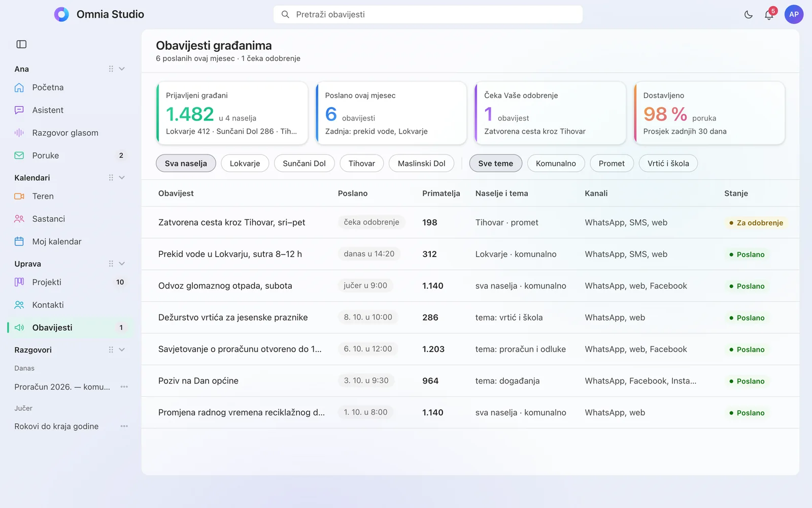Screen dimensions: 812x508
Task: Click drag handle beside Kalendari section
Action: click(111, 178)
